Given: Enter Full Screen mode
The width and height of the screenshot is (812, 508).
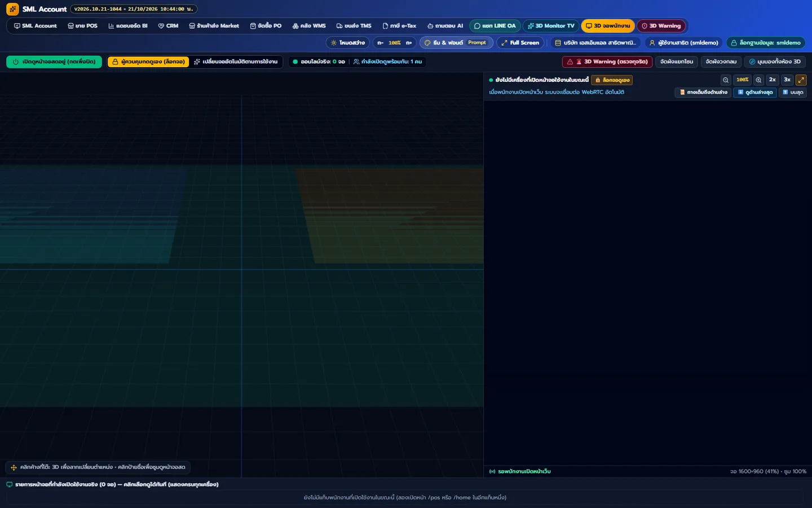Looking at the screenshot, I should pos(520,43).
